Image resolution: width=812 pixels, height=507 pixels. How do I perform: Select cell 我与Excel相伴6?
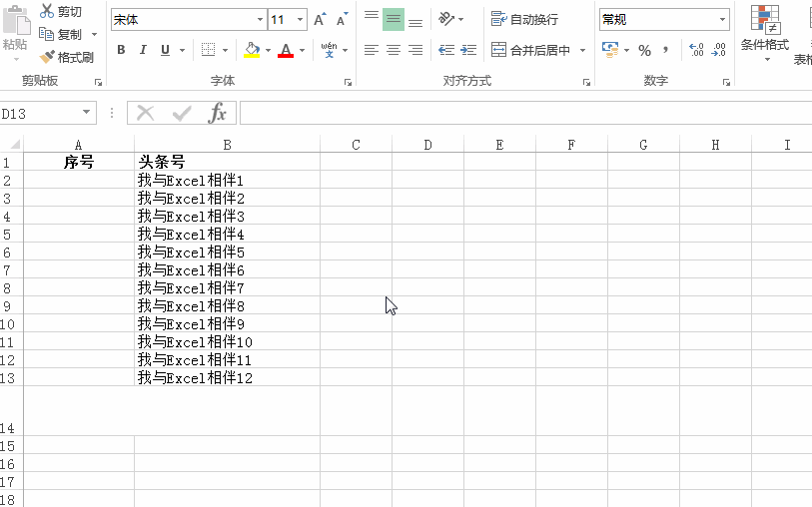tap(227, 270)
